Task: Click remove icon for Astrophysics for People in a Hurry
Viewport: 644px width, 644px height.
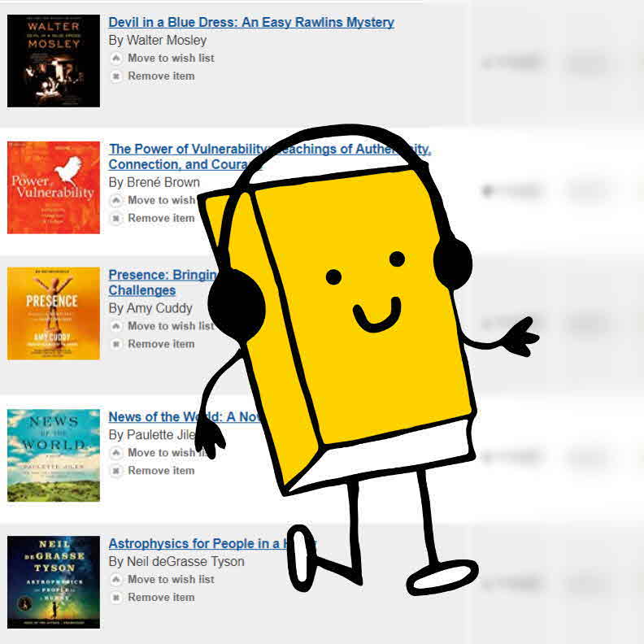Action: coord(116,598)
